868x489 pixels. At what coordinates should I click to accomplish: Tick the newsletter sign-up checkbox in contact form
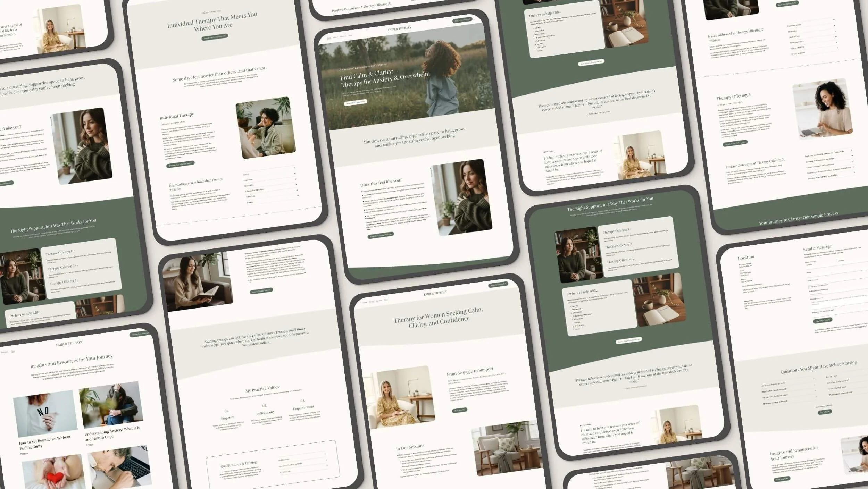(809, 287)
